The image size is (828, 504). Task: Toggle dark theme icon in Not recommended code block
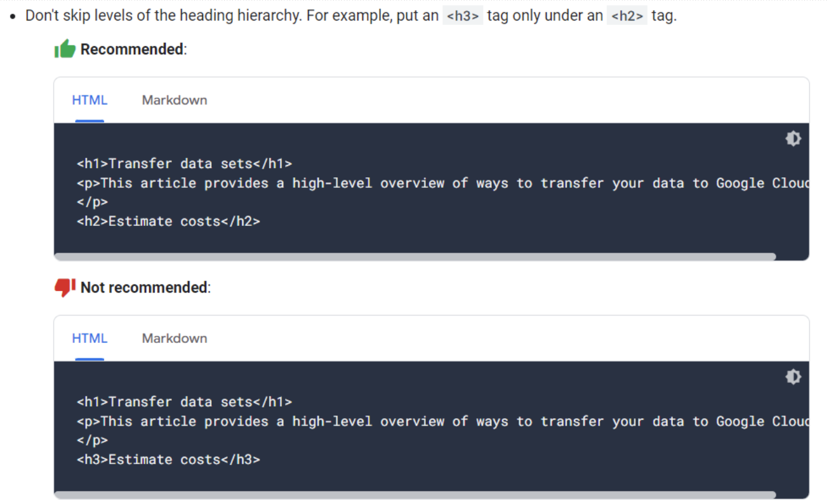[793, 377]
